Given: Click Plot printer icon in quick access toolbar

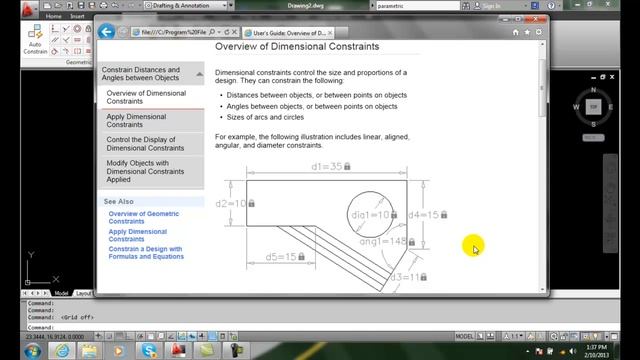Looking at the screenshot, I should (x=104, y=6).
